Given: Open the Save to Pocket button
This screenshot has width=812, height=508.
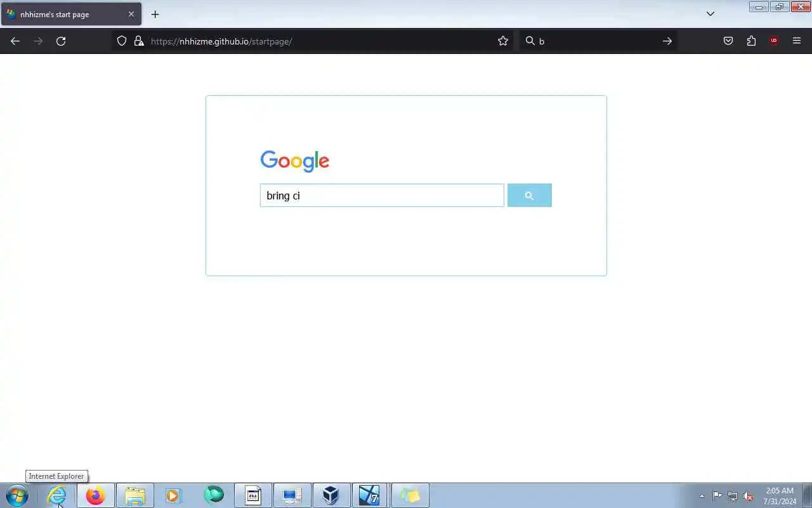Looking at the screenshot, I should click(x=728, y=41).
